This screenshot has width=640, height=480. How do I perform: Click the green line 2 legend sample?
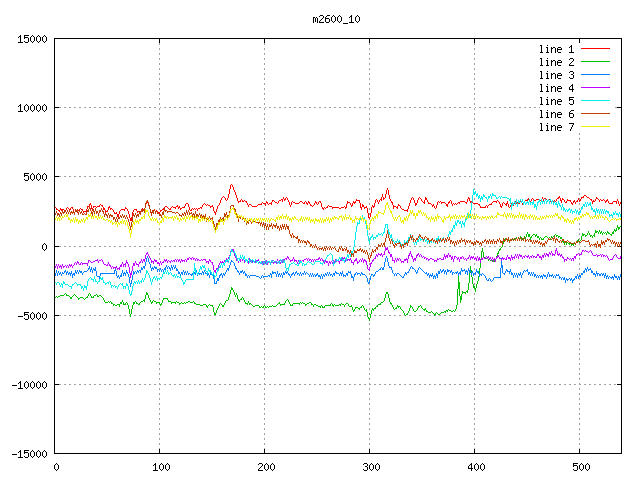point(596,62)
